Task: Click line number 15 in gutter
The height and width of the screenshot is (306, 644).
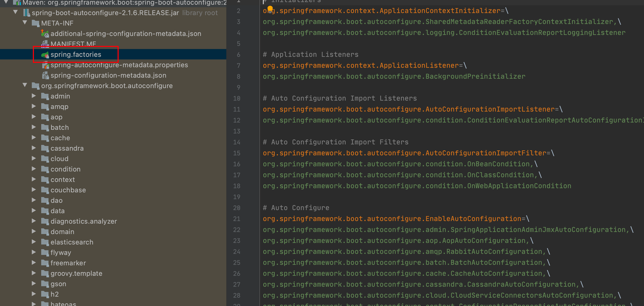Action: point(237,153)
